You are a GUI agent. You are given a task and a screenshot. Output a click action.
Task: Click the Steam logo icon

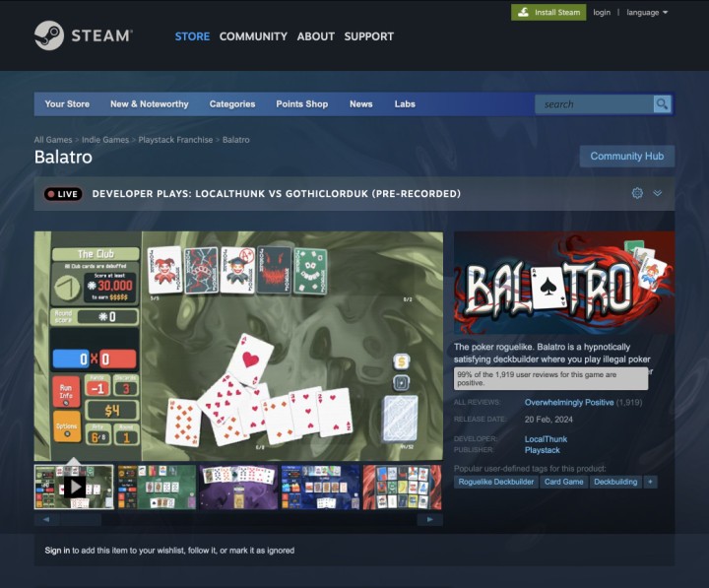49,35
